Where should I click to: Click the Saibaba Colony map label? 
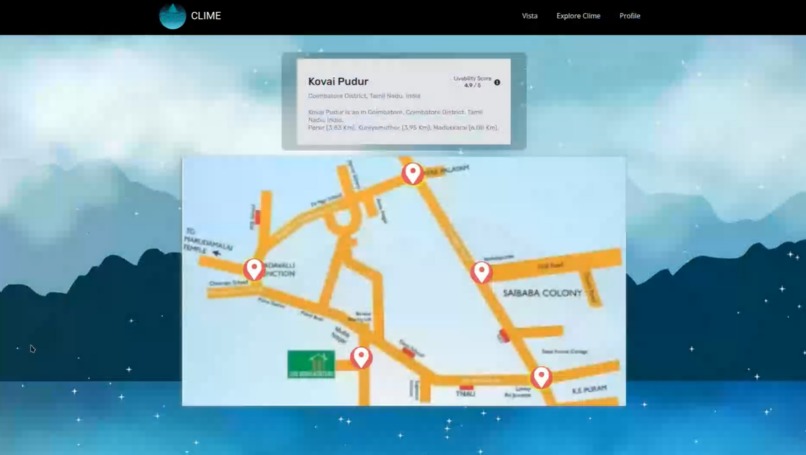(542, 293)
